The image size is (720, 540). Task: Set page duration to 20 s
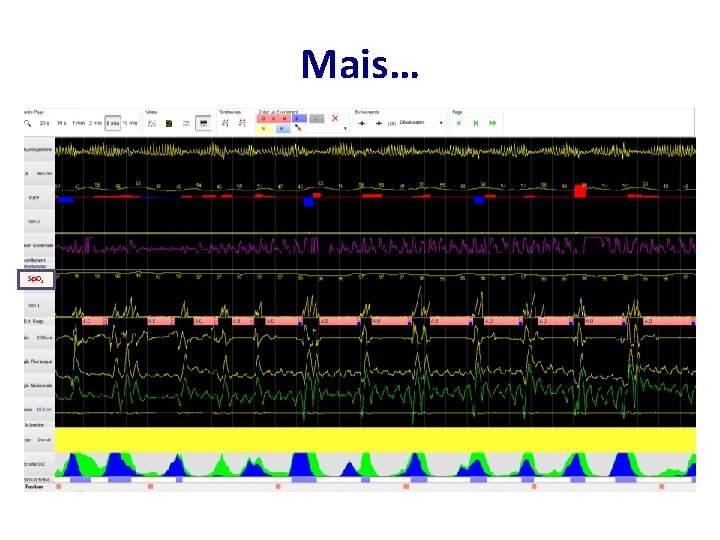tap(44, 123)
